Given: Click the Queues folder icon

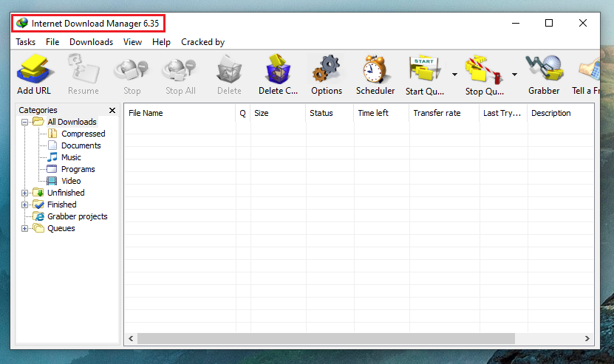Looking at the screenshot, I should 38,228.
